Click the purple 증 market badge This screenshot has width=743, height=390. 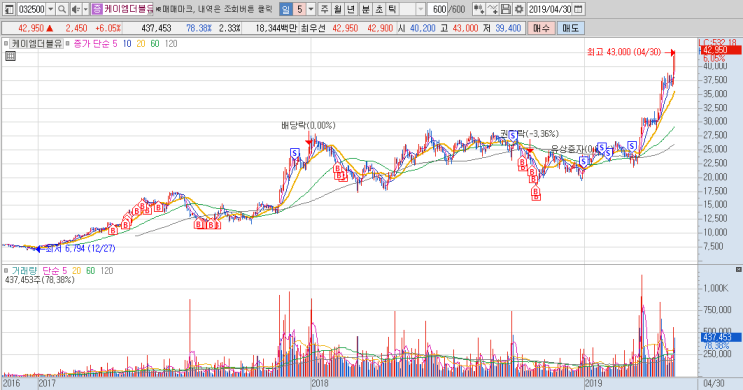pyautogui.click(x=97, y=9)
